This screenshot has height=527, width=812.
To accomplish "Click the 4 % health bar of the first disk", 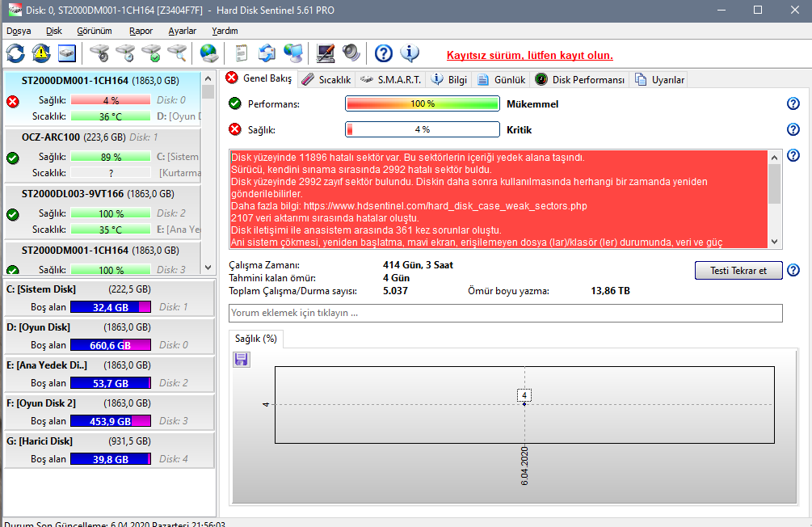I will pyautogui.click(x=111, y=100).
